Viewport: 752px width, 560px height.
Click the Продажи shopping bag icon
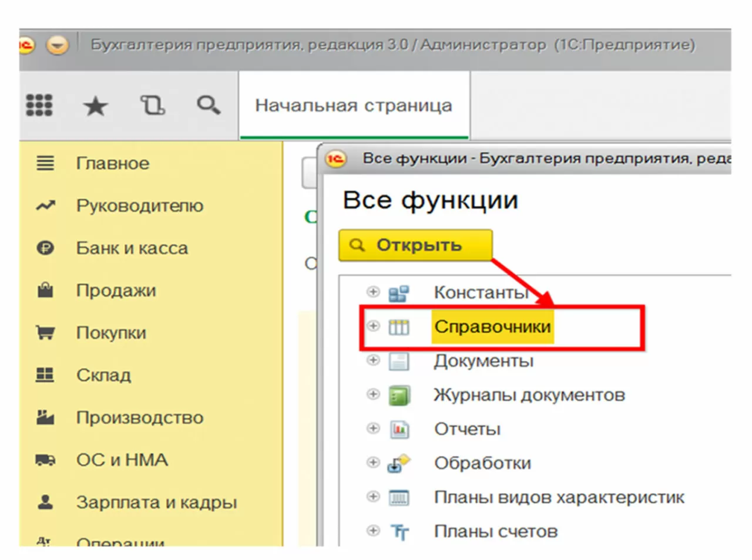coord(45,290)
